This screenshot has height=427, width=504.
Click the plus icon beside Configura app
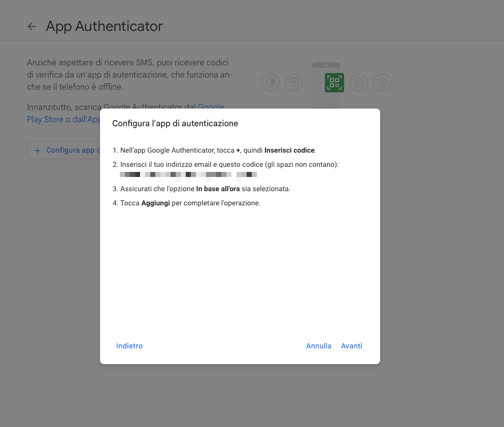[x=38, y=151]
